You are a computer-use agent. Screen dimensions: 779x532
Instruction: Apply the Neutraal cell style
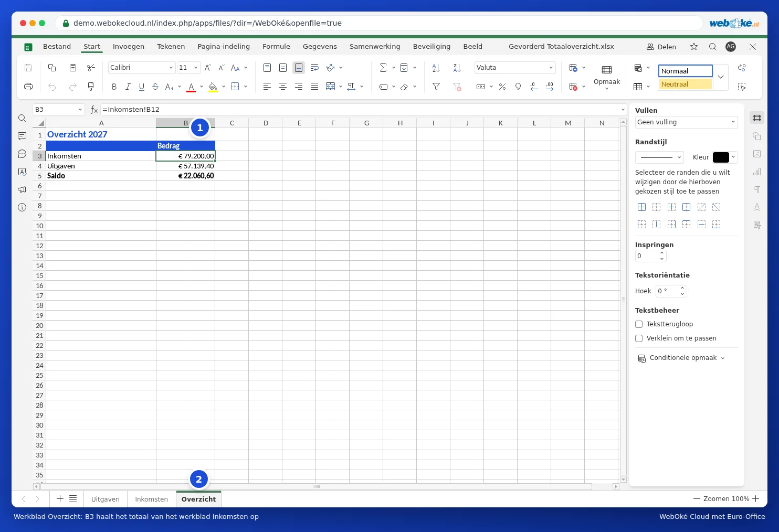[x=686, y=84]
